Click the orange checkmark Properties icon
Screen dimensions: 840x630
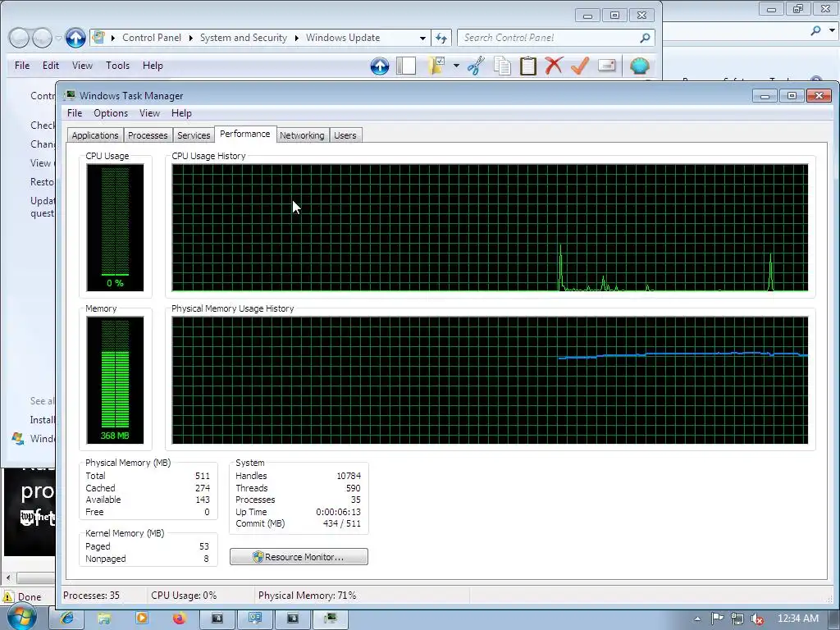pos(580,66)
